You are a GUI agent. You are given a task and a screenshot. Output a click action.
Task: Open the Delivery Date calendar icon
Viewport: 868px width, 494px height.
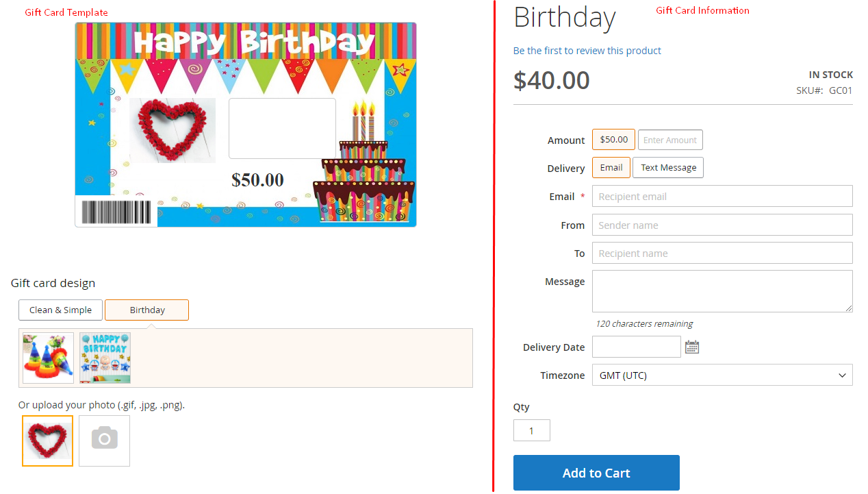pyautogui.click(x=692, y=347)
